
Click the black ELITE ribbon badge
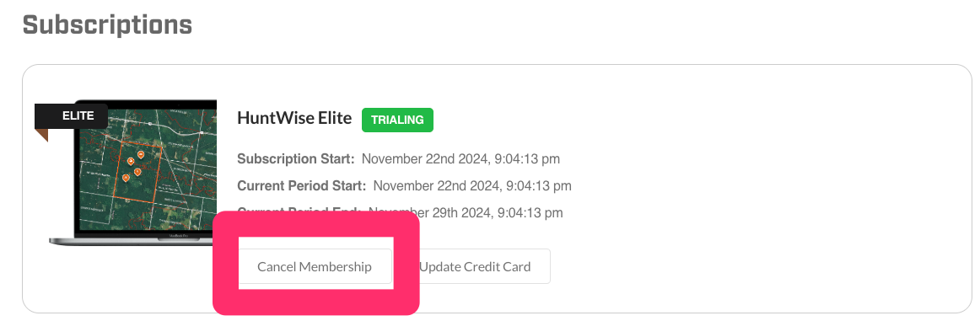(x=71, y=115)
